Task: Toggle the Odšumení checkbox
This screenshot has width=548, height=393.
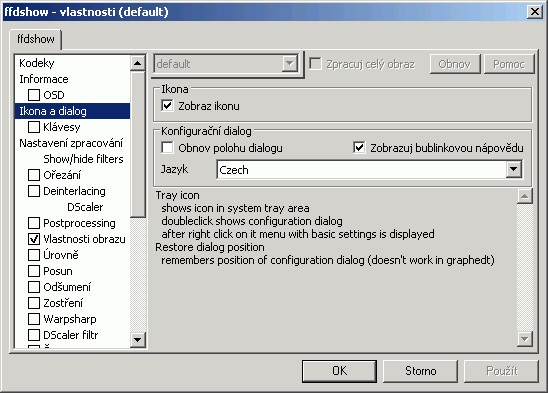Action: tap(34, 287)
